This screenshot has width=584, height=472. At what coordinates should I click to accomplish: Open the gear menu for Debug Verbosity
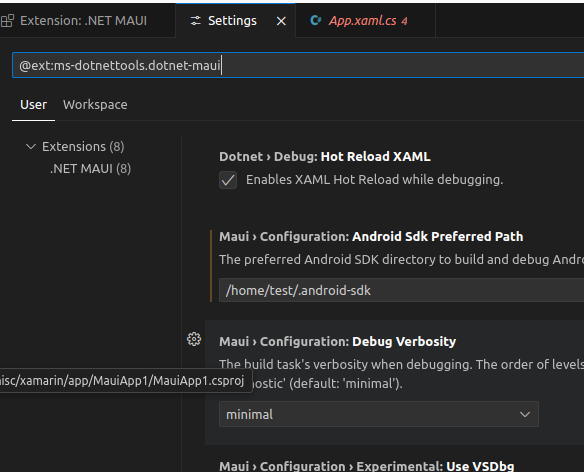coord(194,339)
